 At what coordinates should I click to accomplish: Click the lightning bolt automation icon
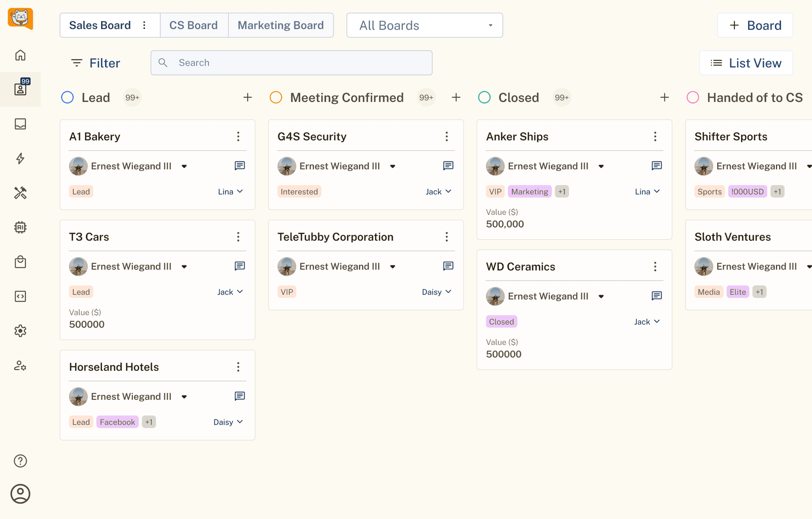pos(20,159)
